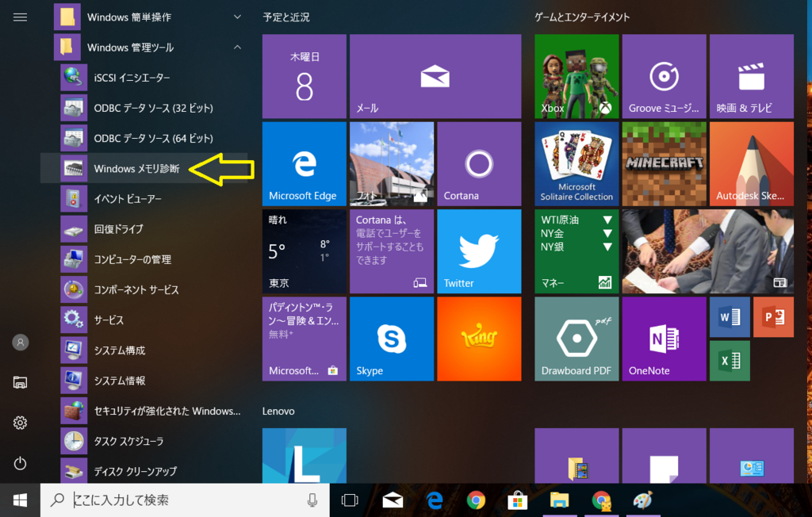Open the Paint palette taskbar icon
The height and width of the screenshot is (517, 812).
642,500
